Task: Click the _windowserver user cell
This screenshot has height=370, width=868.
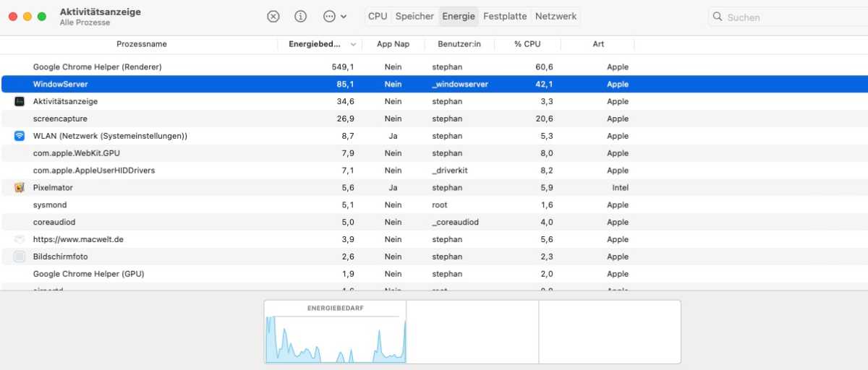Action: coord(460,84)
